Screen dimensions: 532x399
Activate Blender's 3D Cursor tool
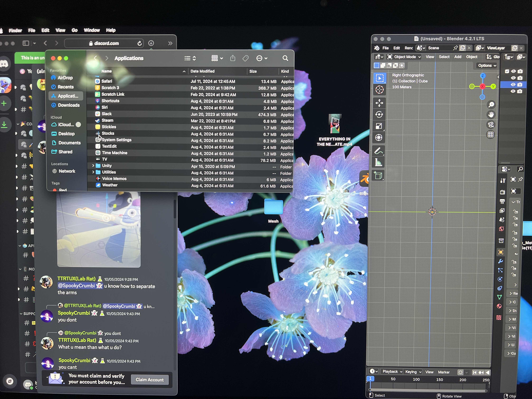pyautogui.click(x=379, y=90)
